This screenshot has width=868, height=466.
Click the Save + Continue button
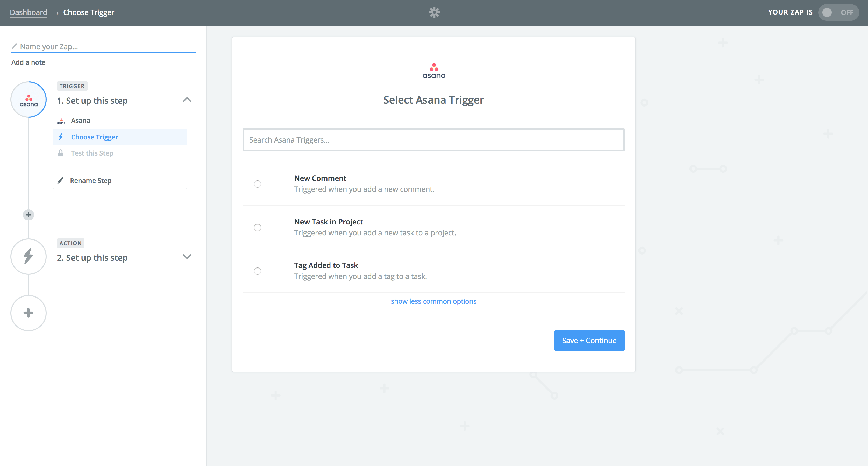(x=589, y=340)
